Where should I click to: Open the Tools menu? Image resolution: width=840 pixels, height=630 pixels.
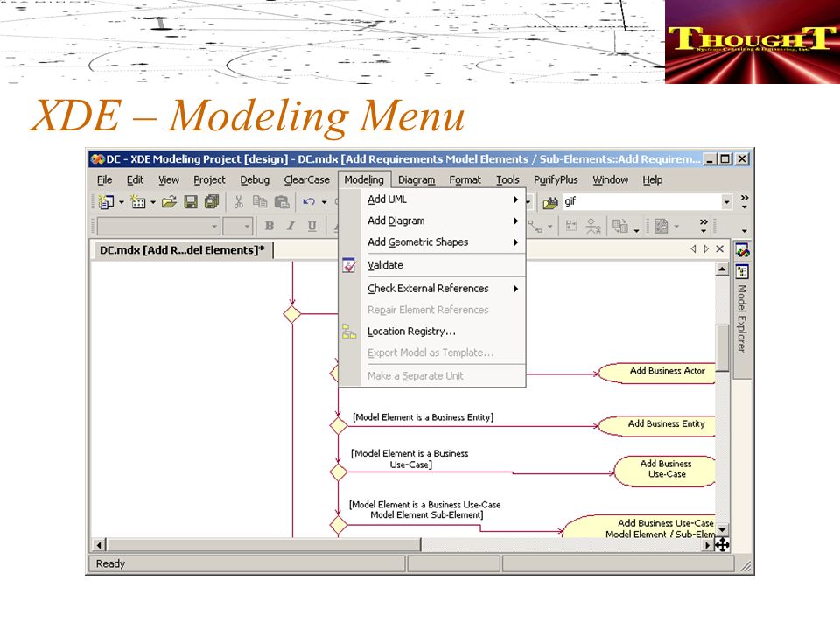tap(507, 180)
